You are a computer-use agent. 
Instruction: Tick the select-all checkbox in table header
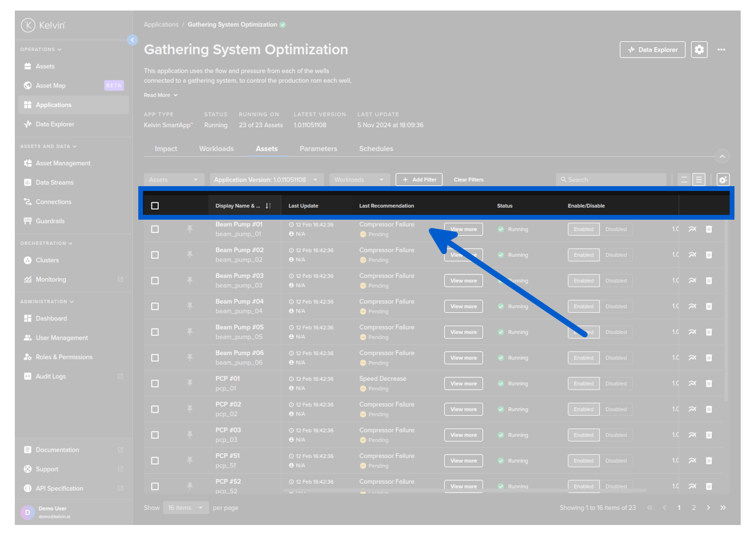(x=155, y=206)
